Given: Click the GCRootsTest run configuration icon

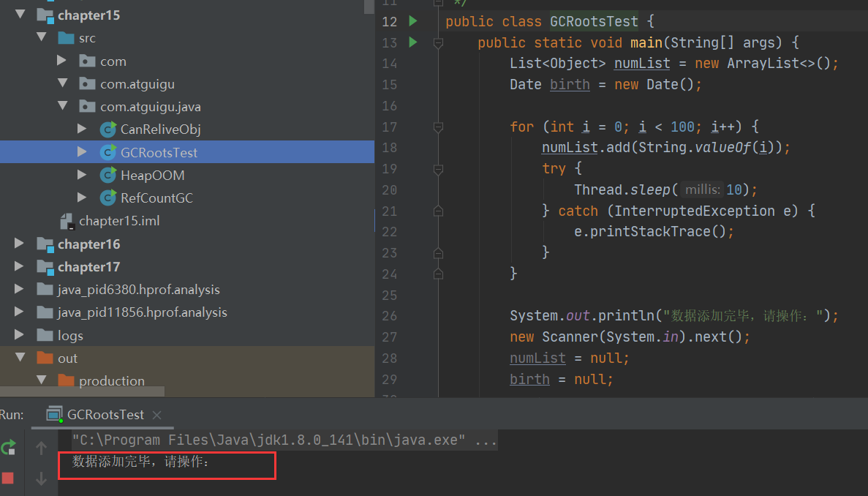Looking at the screenshot, I should [54, 414].
